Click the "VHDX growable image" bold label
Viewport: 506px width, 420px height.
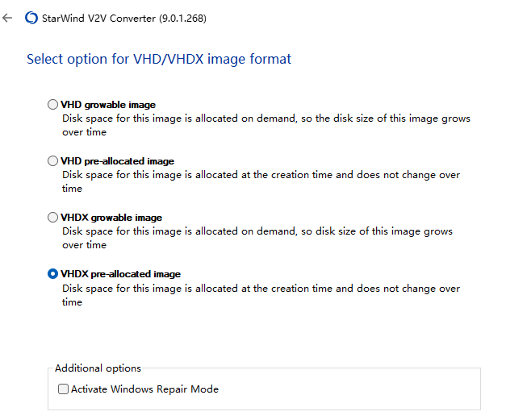click(111, 218)
